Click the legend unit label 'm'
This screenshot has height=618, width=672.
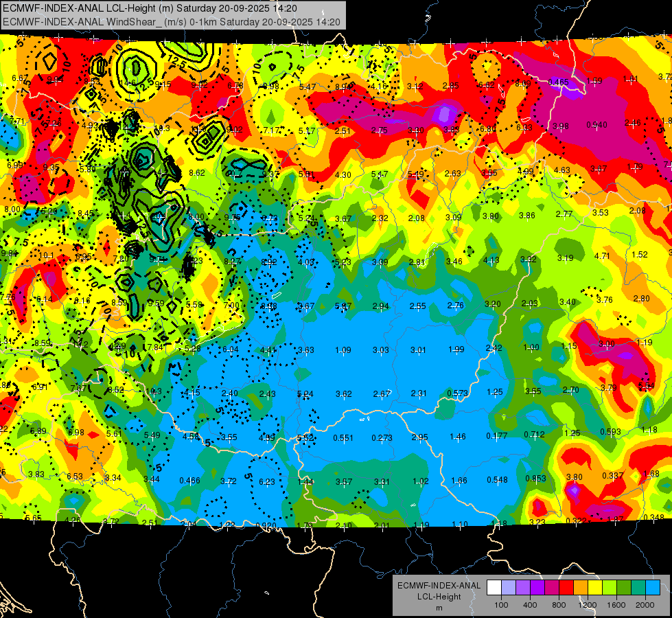click(439, 608)
